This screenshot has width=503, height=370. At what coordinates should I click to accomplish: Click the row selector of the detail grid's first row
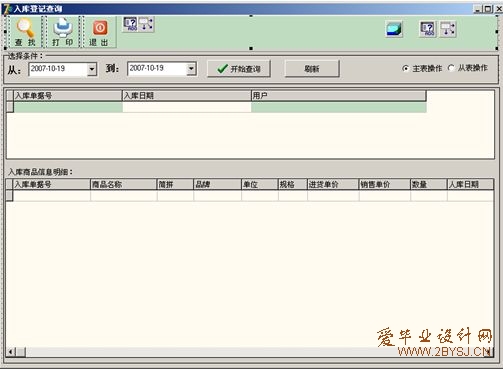[10, 195]
